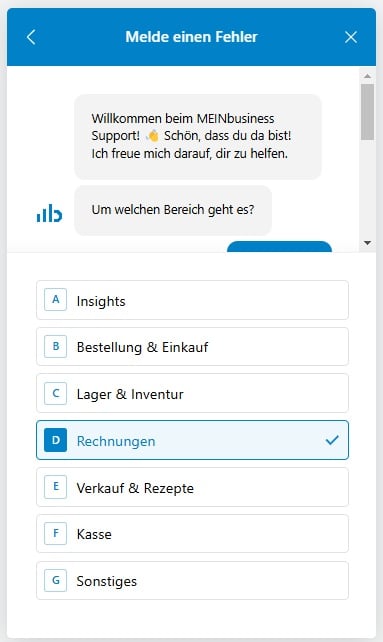Click the Um welchen Bereich geht es message

click(173, 210)
